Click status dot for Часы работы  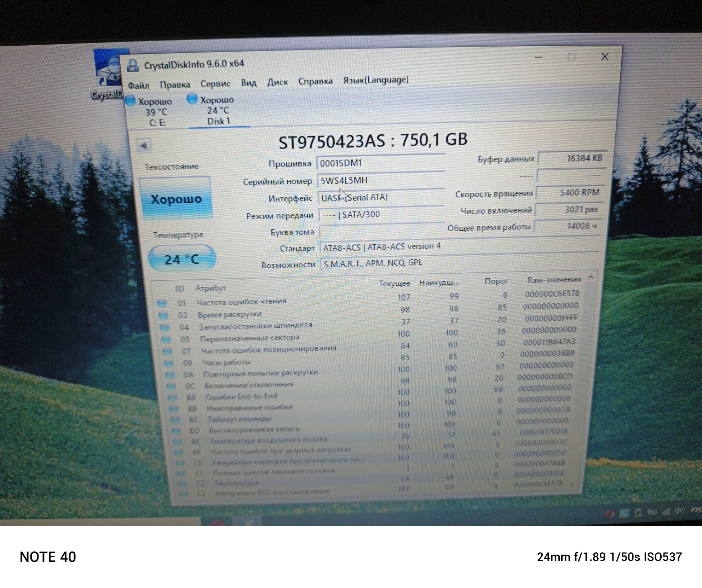[169, 363]
